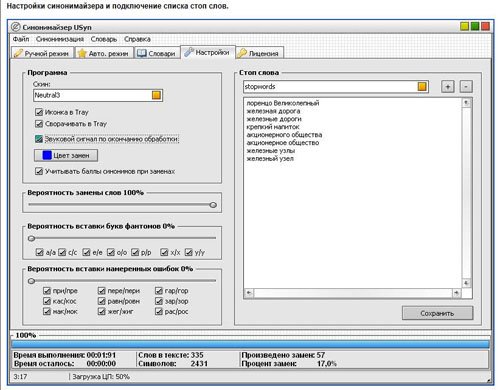Uncheck the p/p phantom letter checkbox
Screen dimensions: 500x390
[x=135, y=252]
